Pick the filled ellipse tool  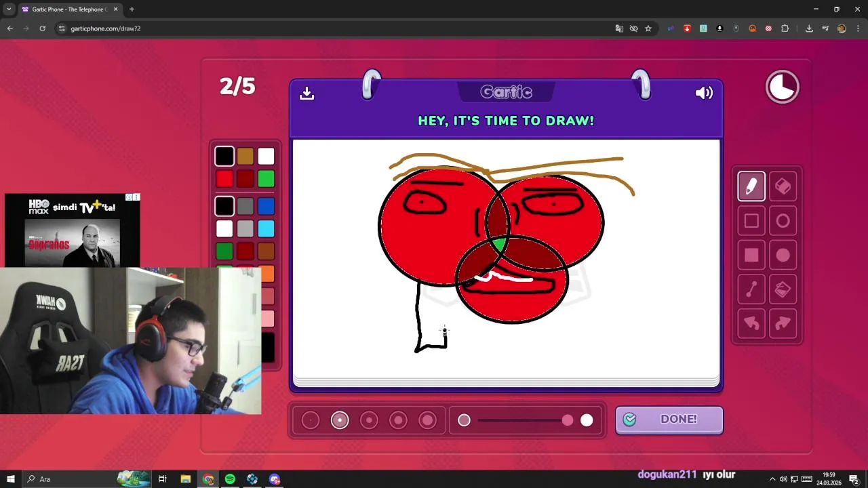(x=783, y=255)
